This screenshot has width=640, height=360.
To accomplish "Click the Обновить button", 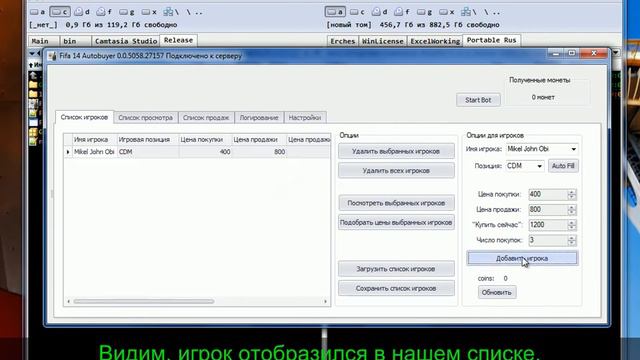I will 497,292.
